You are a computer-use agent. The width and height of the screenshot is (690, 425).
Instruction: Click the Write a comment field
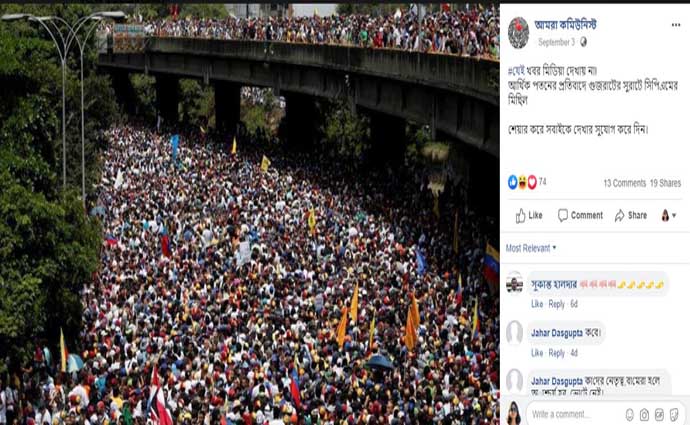572,414
